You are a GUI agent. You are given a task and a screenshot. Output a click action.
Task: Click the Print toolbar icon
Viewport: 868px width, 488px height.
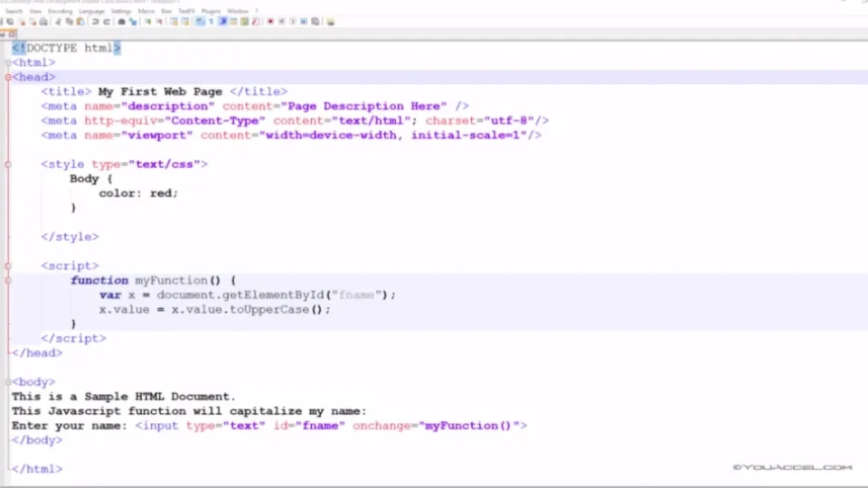(x=43, y=22)
